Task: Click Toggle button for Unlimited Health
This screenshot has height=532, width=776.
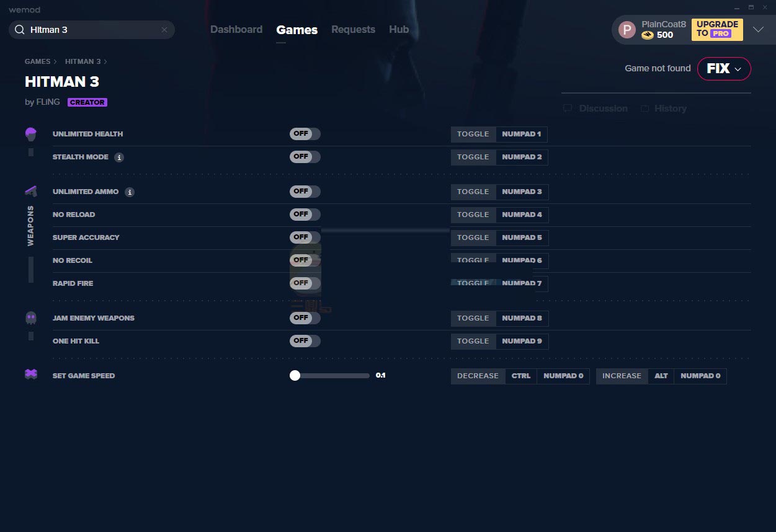Action: coord(473,135)
